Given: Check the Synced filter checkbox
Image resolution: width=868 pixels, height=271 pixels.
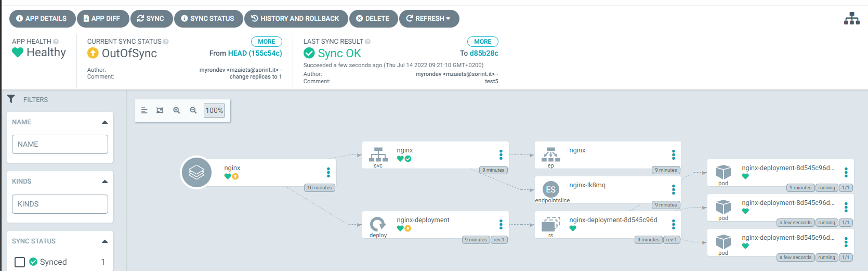Looking at the screenshot, I should coord(20,262).
